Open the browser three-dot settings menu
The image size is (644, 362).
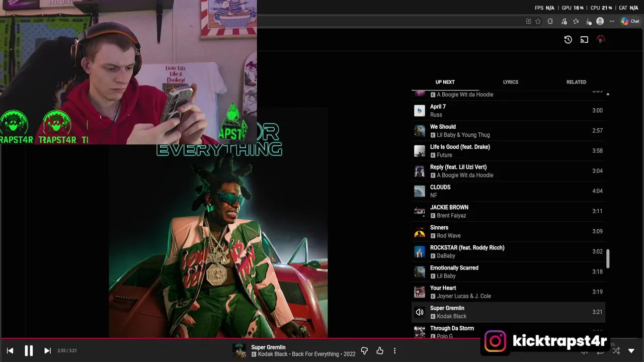[612, 21]
